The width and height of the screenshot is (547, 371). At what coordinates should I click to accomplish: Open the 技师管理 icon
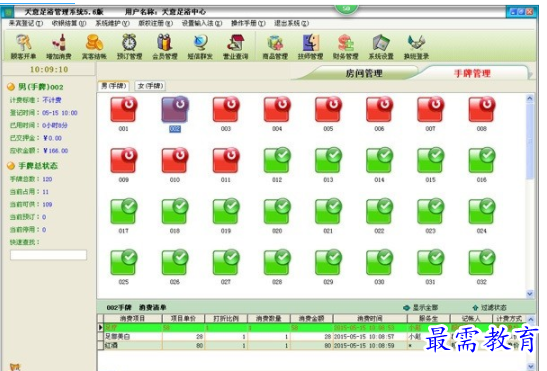pyautogui.click(x=310, y=46)
